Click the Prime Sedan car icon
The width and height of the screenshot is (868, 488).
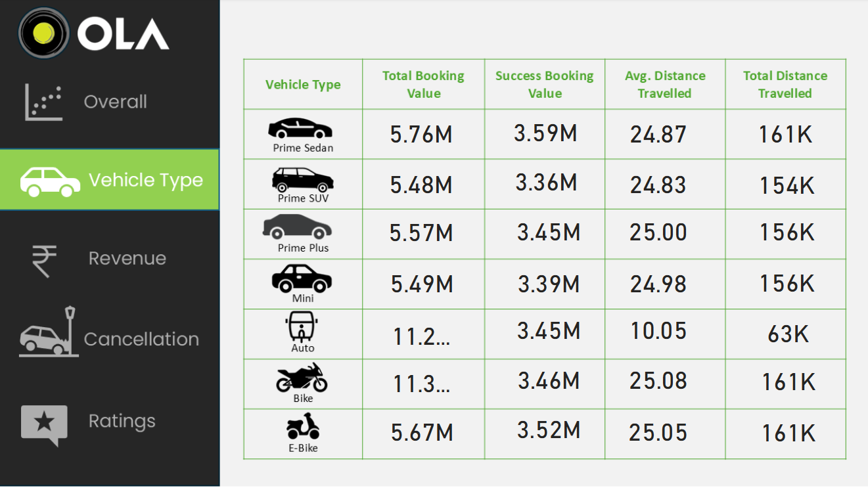300,127
